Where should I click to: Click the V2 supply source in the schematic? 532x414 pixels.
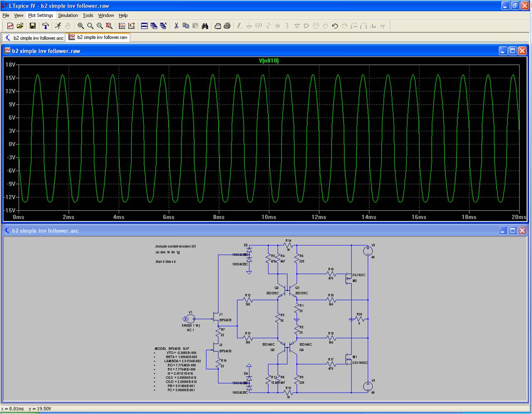coord(368,251)
